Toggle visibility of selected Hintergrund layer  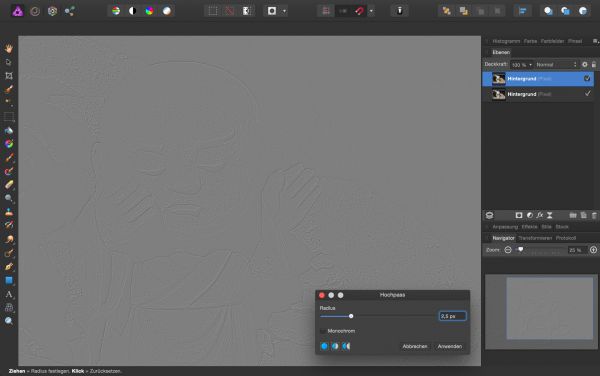coord(587,78)
